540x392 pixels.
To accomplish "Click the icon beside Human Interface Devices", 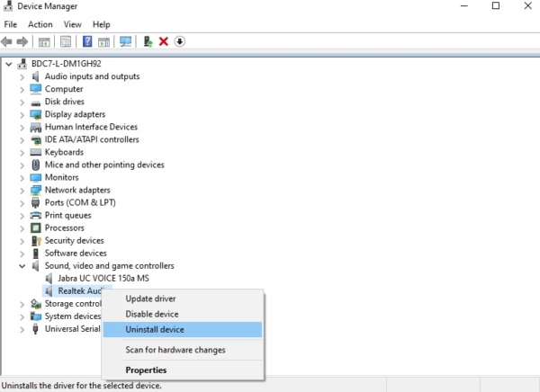I will click(x=35, y=127).
